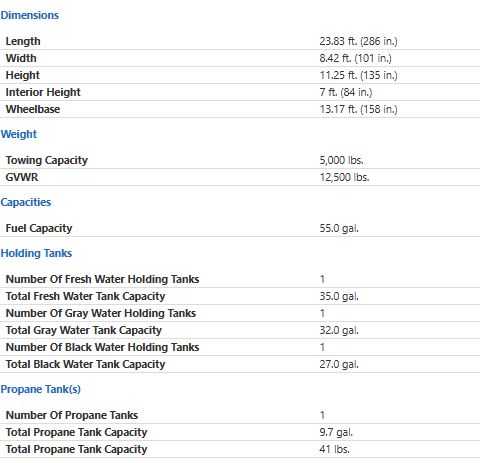The image size is (480, 463).
Task: Select the Towing Capacity label
Action: pyautogui.click(x=47, y=160)
